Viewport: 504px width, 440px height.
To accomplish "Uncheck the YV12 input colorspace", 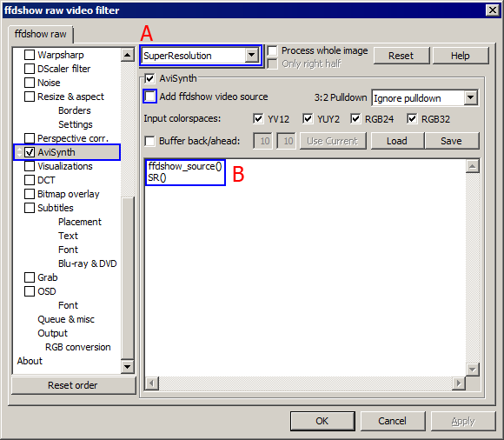I will [258, 118].
